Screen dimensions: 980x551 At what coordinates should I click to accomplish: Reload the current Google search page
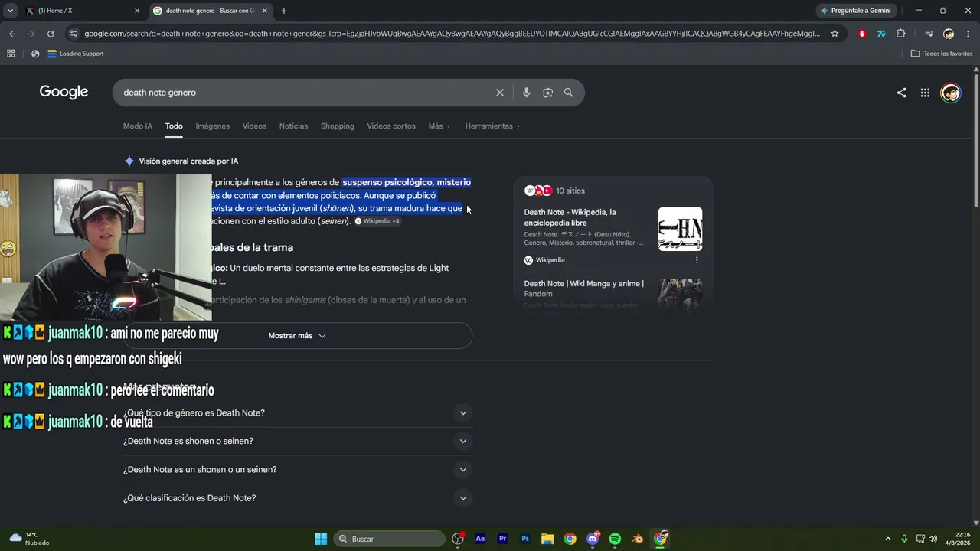(51, 34)
